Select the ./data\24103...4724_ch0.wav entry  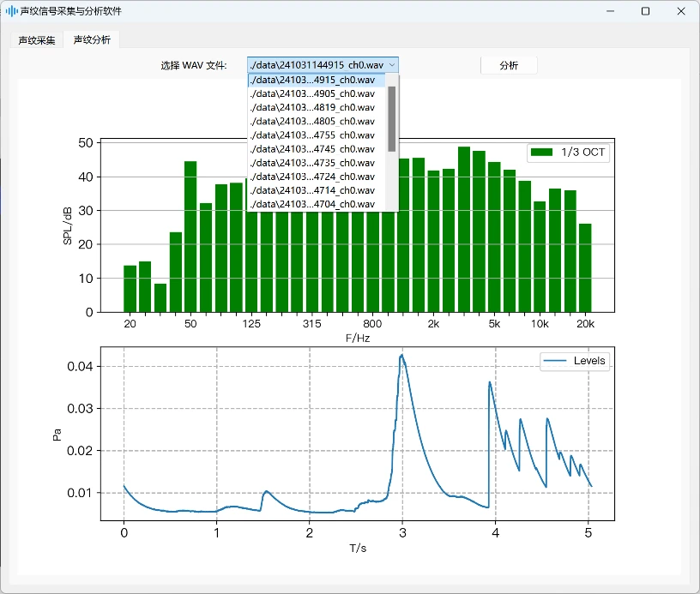click(x=317, y=177)
